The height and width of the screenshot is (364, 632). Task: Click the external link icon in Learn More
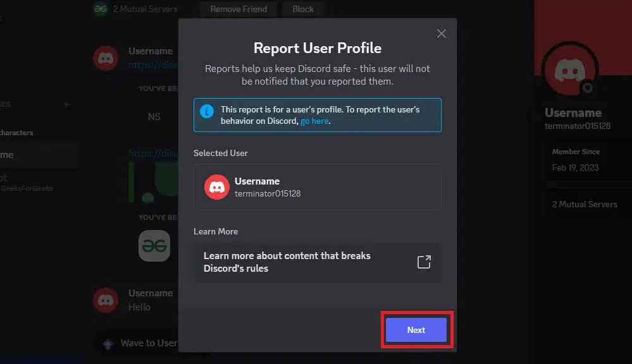click(x=424, y=262)
